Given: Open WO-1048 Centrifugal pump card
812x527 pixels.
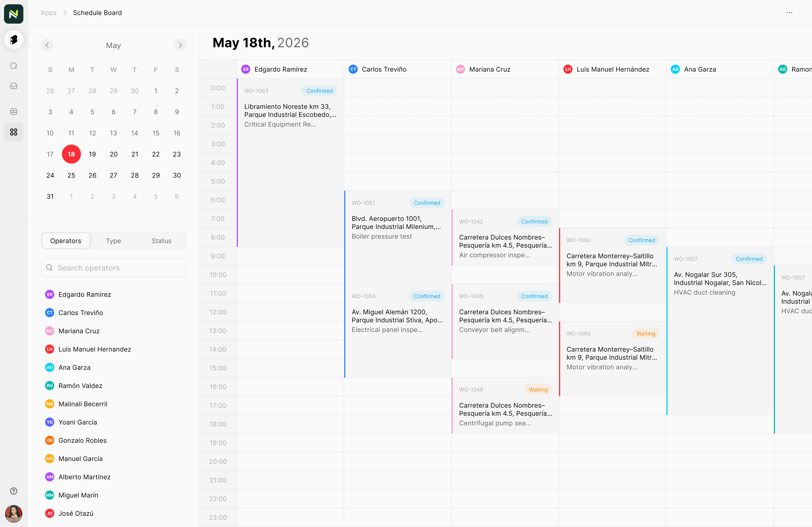Looking at the screenshot, I should 505,405.
